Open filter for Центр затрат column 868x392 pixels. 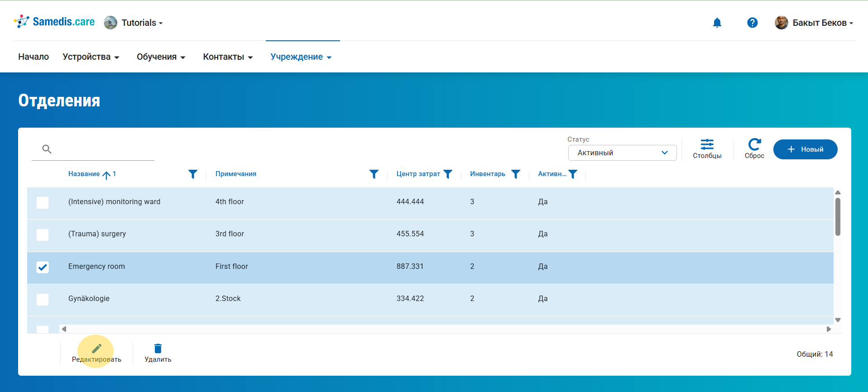tap(448, 174)
